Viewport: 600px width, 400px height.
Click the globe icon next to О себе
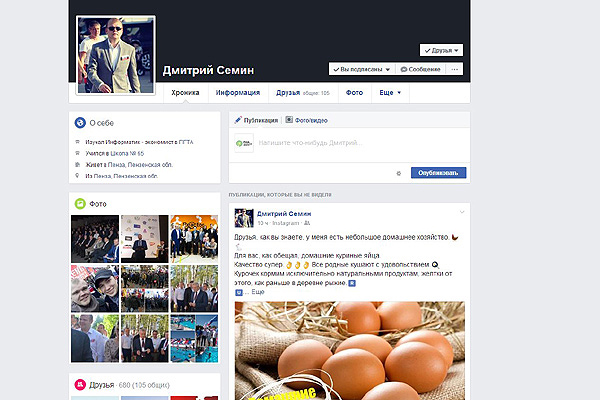[x=80, y=123]
